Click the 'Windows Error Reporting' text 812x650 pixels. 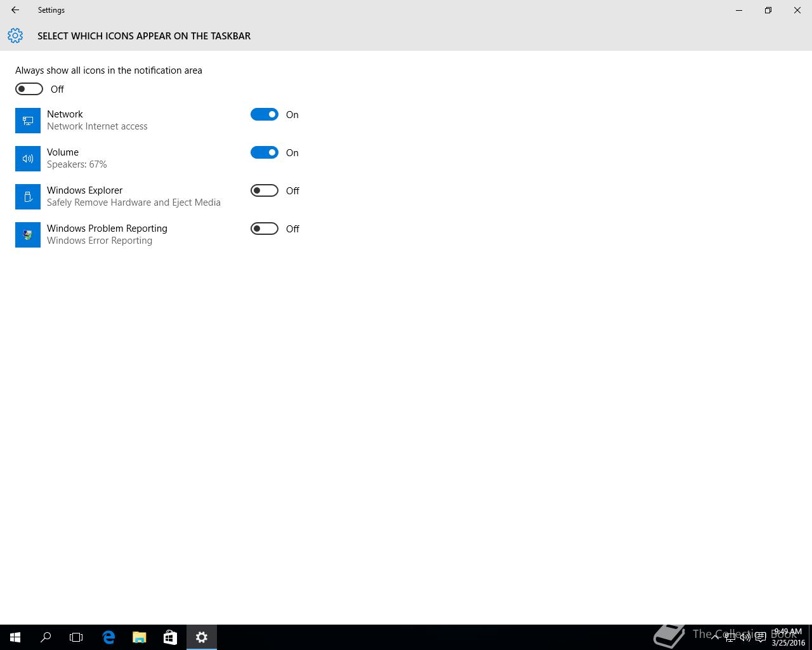pyautogui.click(x=100, y=241)
